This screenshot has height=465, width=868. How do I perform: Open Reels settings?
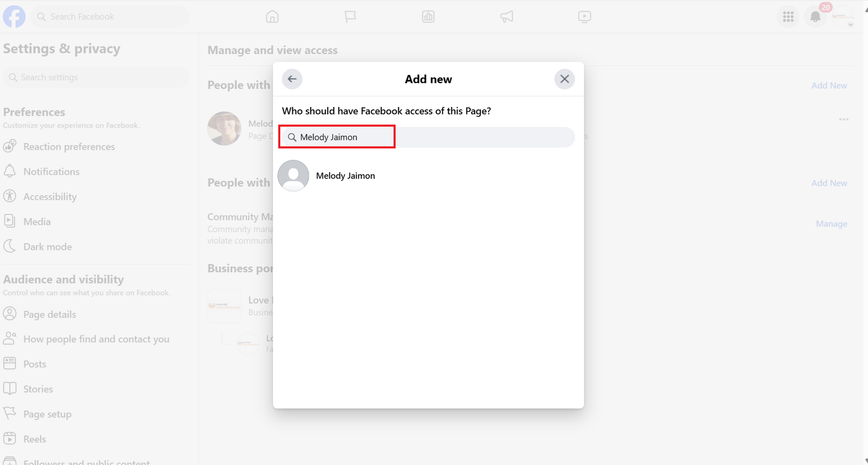point(35,439)
